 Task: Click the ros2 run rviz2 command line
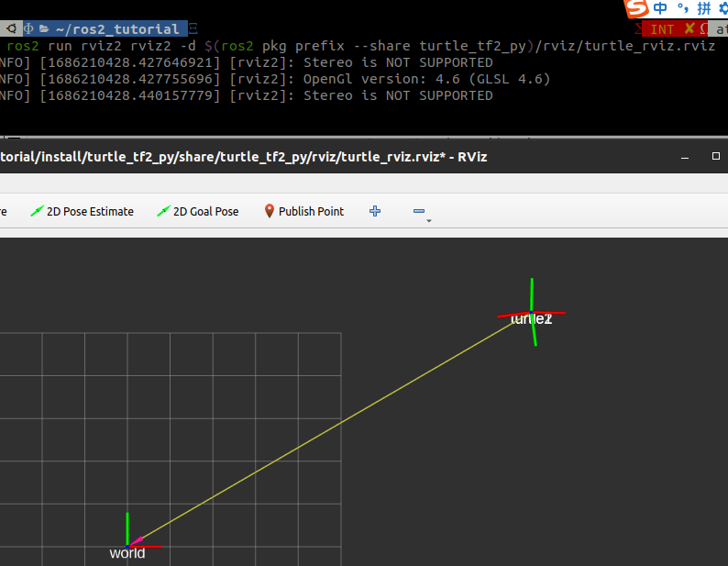point(360,46)
